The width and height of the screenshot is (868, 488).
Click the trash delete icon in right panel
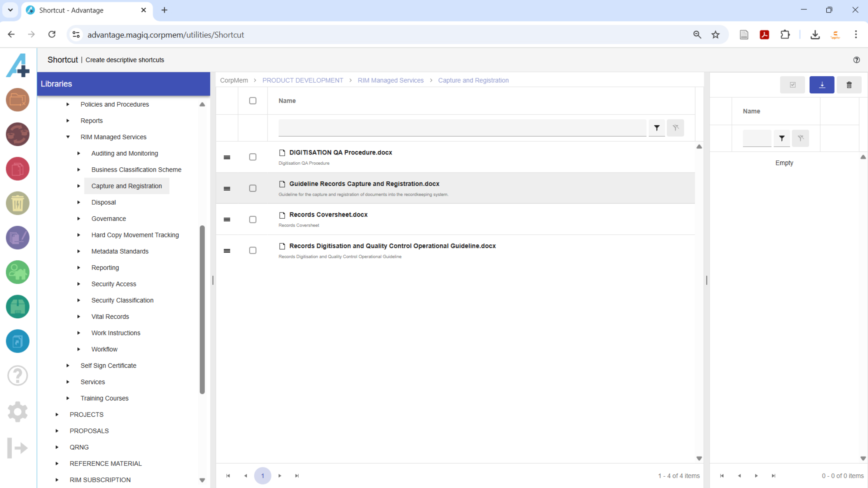pos(849,85)
